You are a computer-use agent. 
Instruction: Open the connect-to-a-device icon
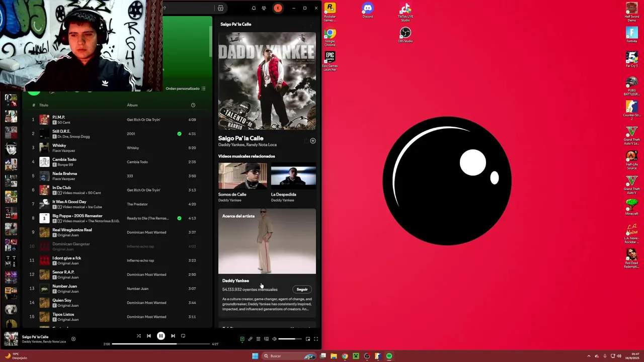point(266,339)
